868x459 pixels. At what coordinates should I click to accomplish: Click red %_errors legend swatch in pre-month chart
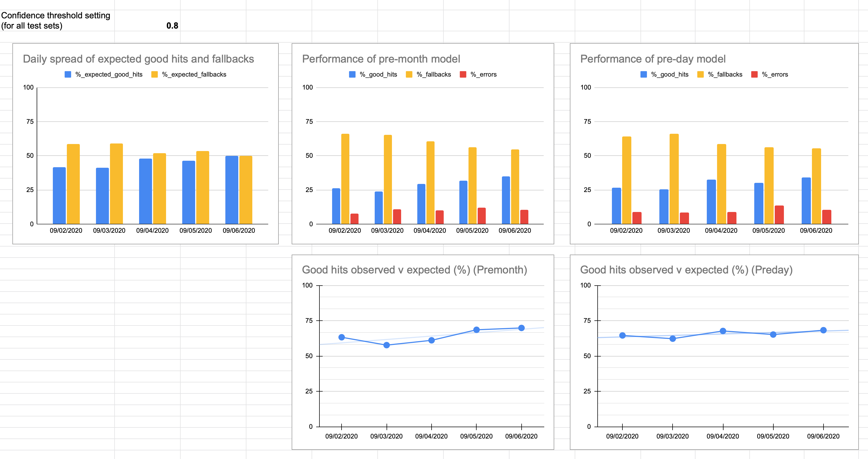pos(463,74)
